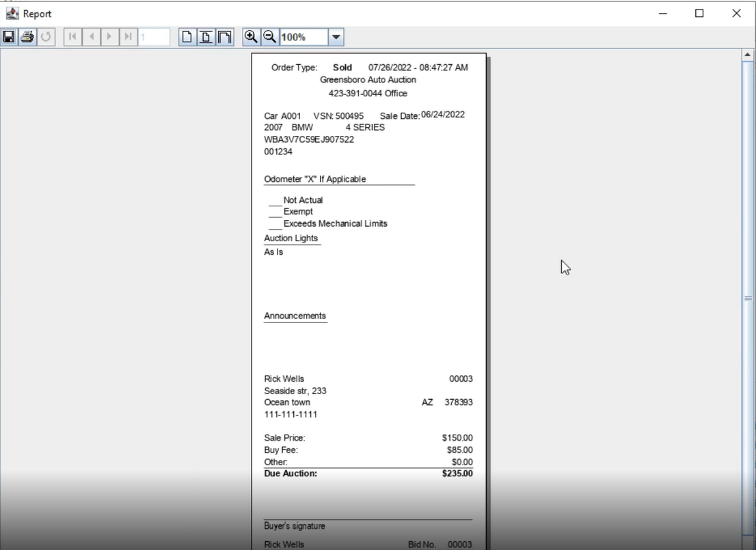Click the Reload report icon
756x550 pixels.
click(46, 37)
